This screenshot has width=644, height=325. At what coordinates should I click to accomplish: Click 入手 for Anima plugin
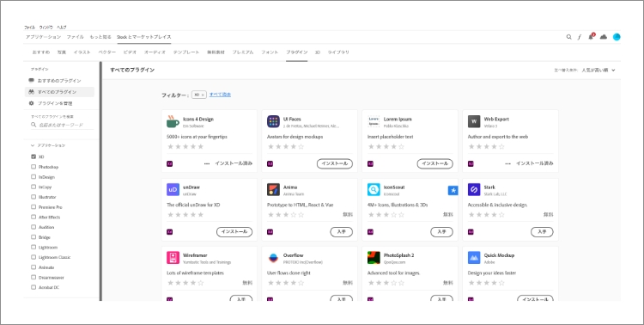pyautogui.click(x=341, y=231)
